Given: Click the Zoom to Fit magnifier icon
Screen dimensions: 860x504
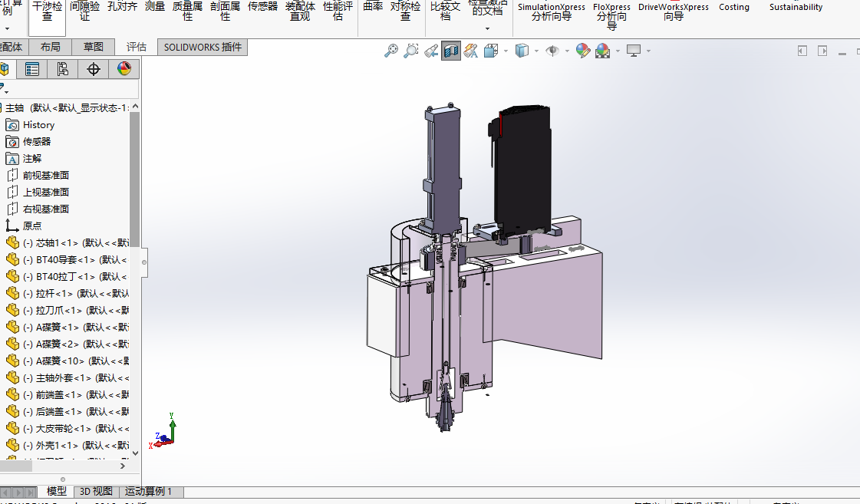Looking at the screenshot, I should (x=391, y=51).
